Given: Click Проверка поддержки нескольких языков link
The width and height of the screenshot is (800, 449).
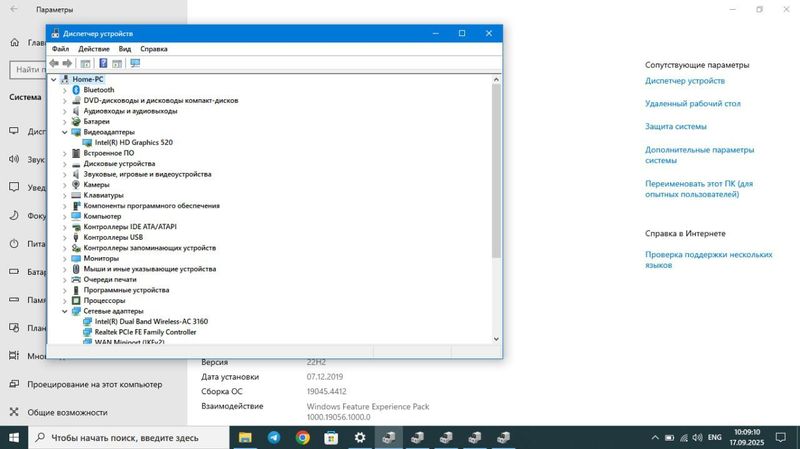Looking at the screenshot, I should click(709, 260).
